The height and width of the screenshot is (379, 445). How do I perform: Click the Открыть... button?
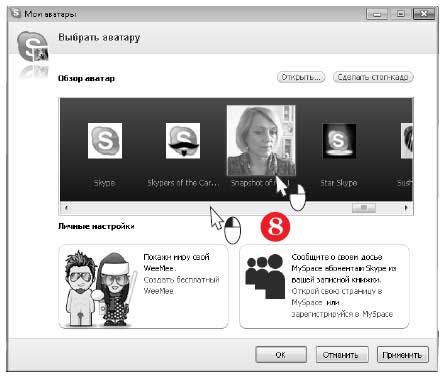[301, 77]
